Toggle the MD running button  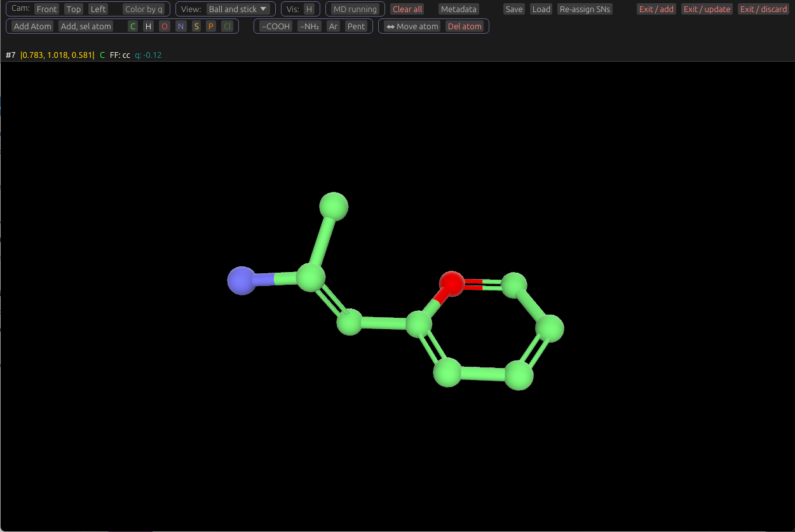355,10
